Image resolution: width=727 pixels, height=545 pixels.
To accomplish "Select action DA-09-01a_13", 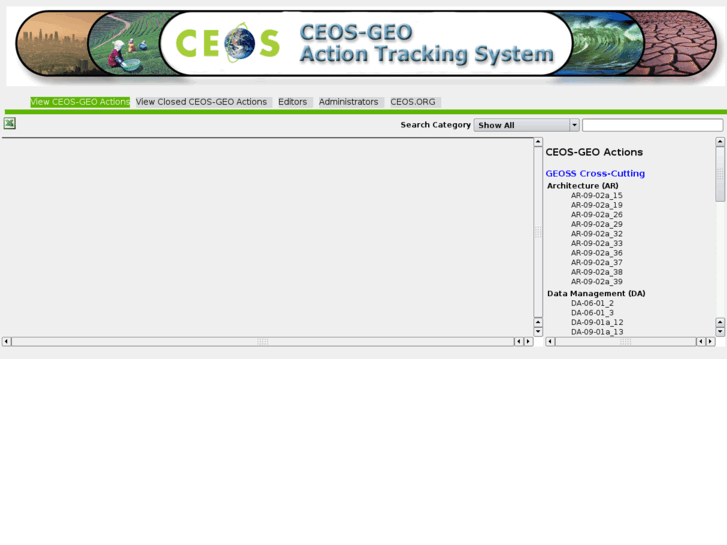I will (x=597, y=332).
